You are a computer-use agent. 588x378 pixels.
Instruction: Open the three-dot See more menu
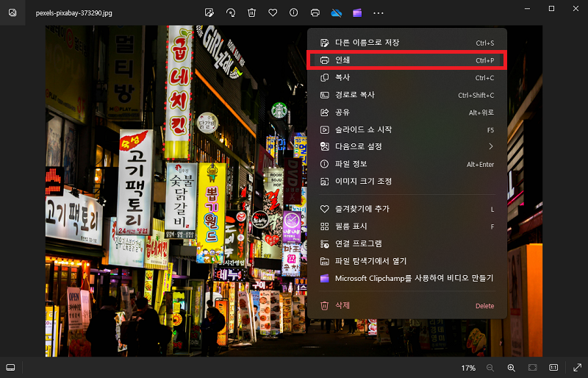[379, 13]
